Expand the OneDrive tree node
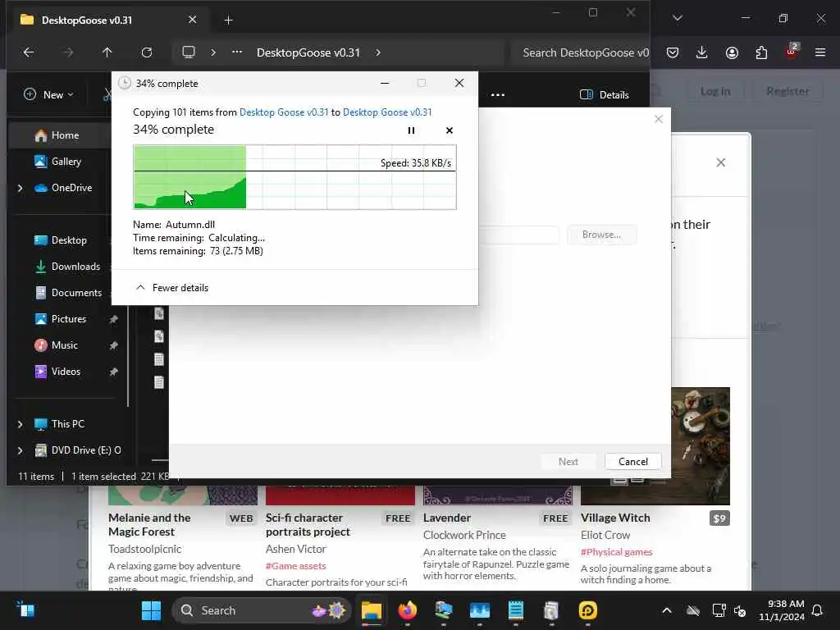Screen dimensions: 840x630 20,188
